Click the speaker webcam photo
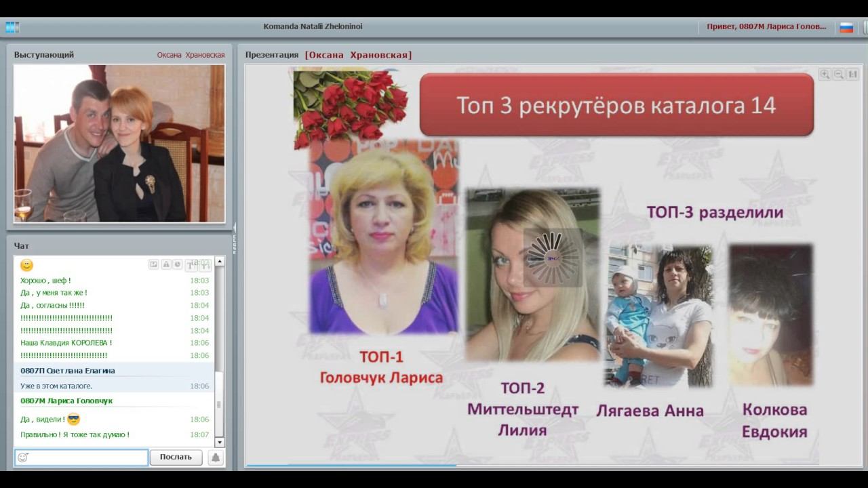This screenshot has height=488, width=868. click(x=119, y=144)
